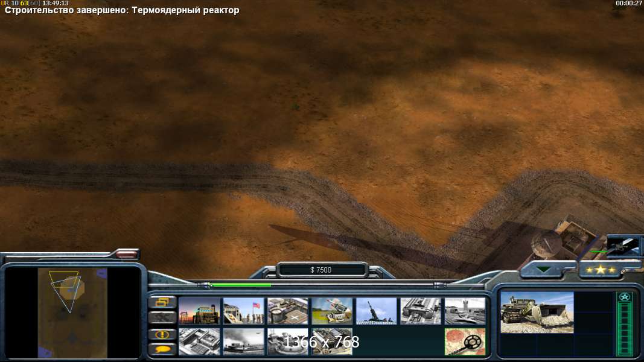Screen dimensions: 644x362
Task: Pick the greyed smoking ship-like structure icon
Action: tap(244, 341)
